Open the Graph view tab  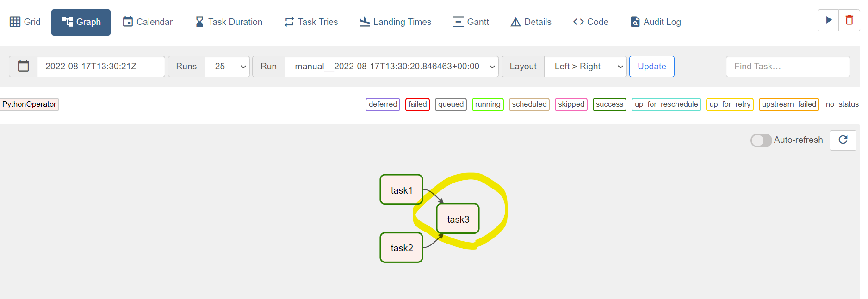point(81,22)
